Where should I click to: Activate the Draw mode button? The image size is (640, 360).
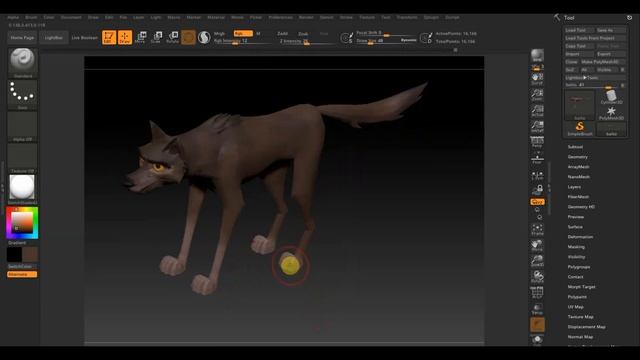[x=125, y=37]
